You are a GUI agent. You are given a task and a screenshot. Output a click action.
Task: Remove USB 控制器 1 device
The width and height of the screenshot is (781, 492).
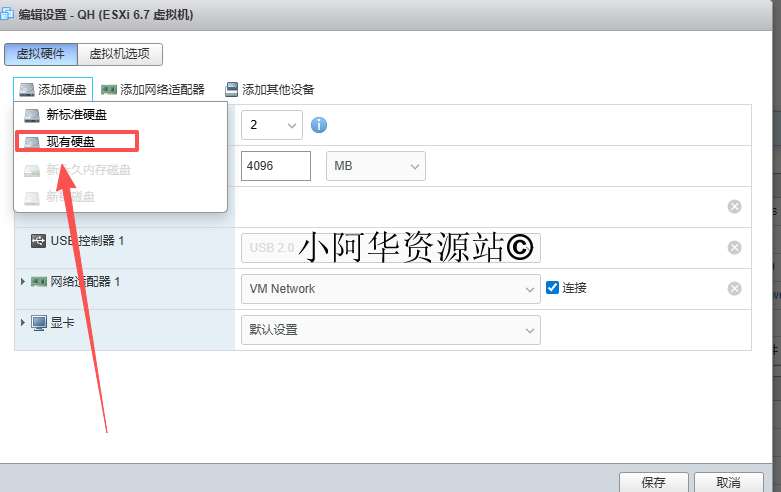coord(734,247)
